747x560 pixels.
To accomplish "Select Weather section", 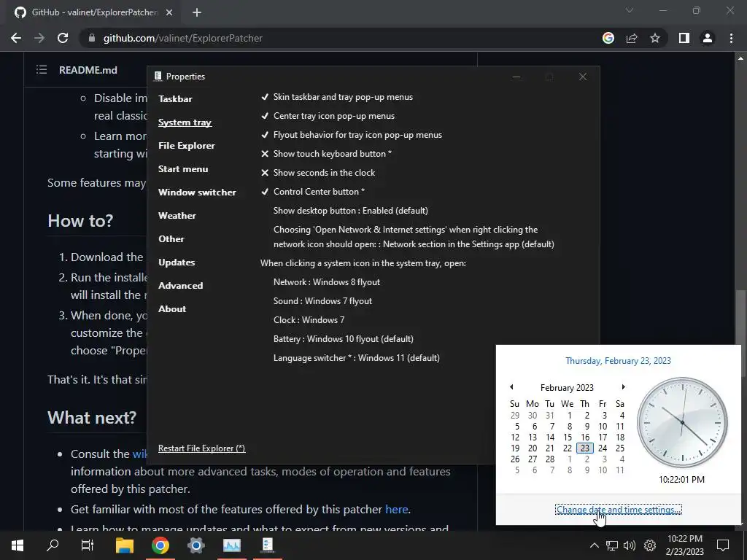I will 177,216.
